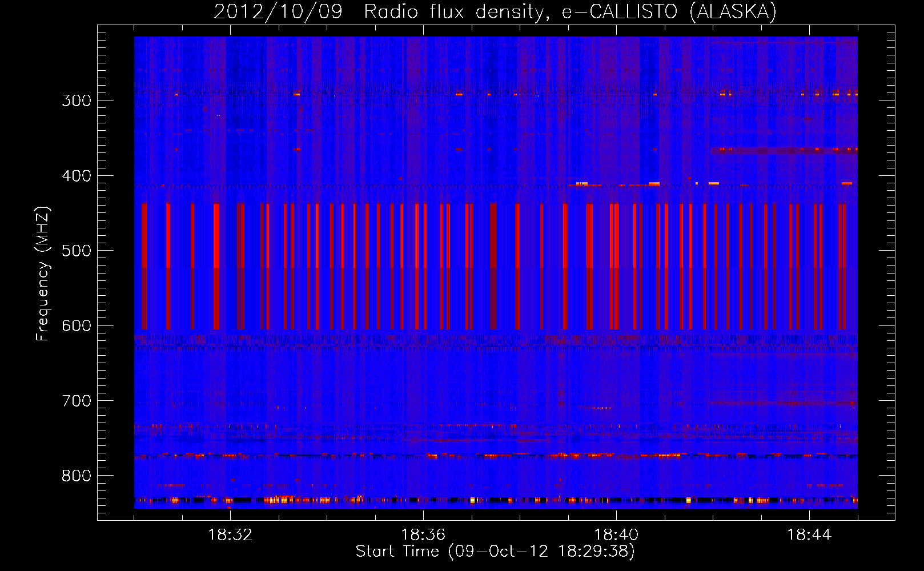
Task: Click the 'Frequency (MHZ)' vertical axis label
Action: (x=43, y=274)
